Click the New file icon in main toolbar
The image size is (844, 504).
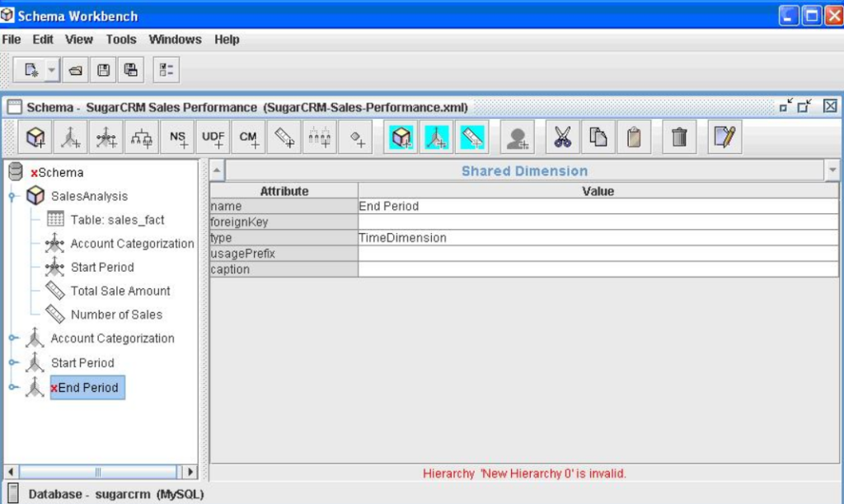tap(30, 70)
